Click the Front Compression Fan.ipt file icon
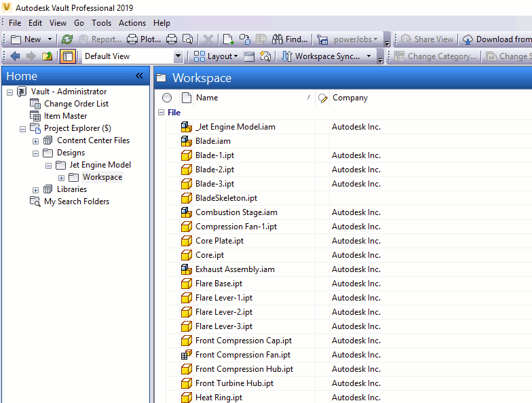 coord(187,355)
